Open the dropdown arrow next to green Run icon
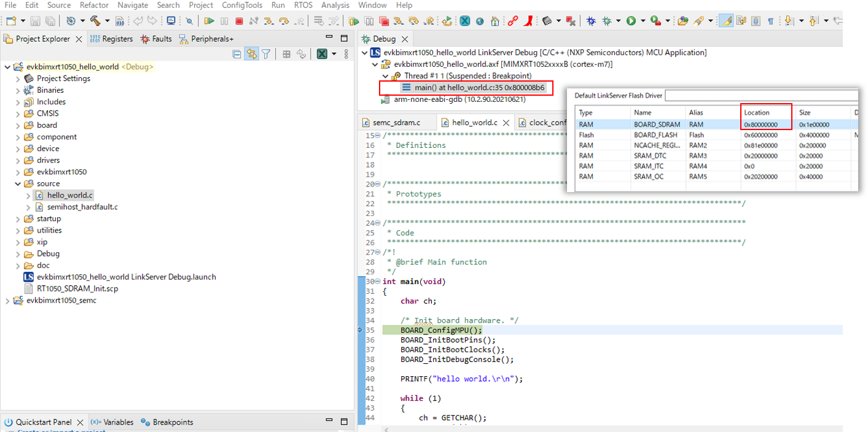 (x=643, y=21)
